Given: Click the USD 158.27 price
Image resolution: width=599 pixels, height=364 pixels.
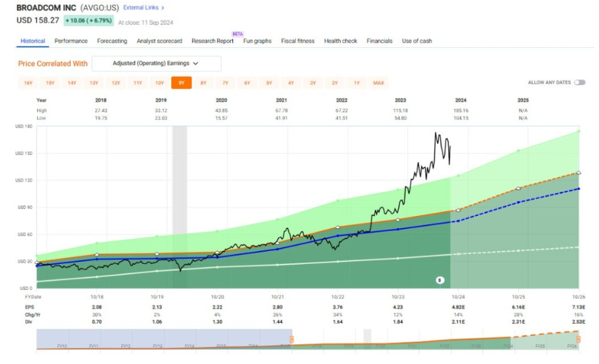Looking at the screenshot, I should coord(38,21).
